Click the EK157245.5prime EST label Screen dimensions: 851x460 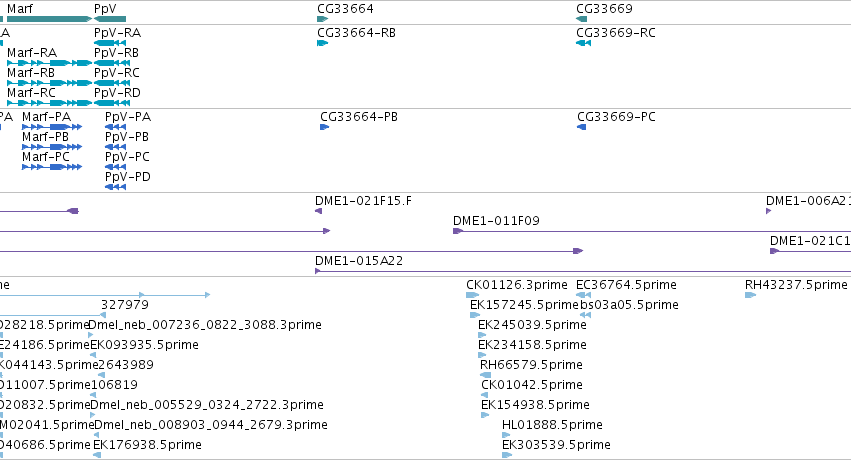(524, 305)
